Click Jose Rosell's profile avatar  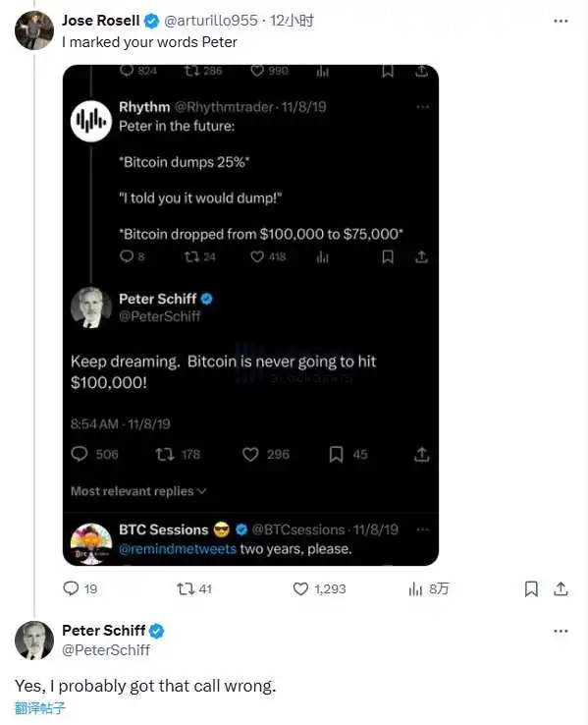34,30
